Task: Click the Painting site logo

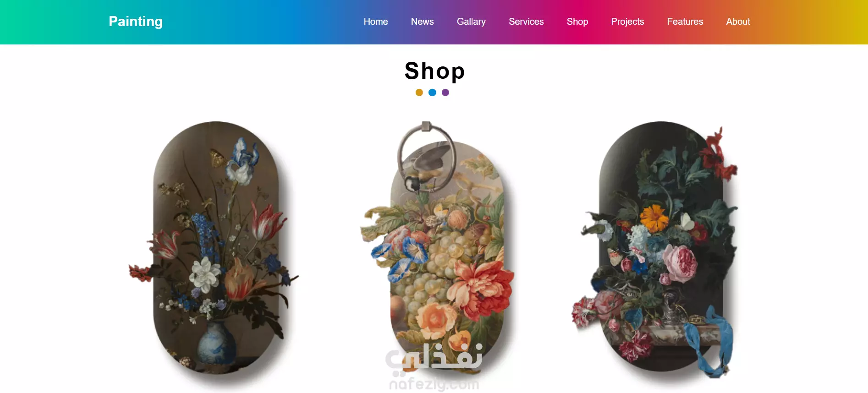Action: [x=136, y=22]
